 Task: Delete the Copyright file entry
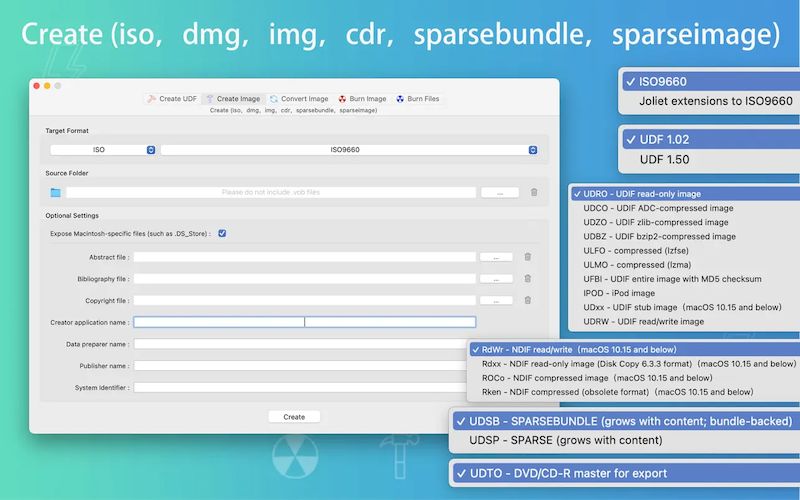click(x=528, y=300)
